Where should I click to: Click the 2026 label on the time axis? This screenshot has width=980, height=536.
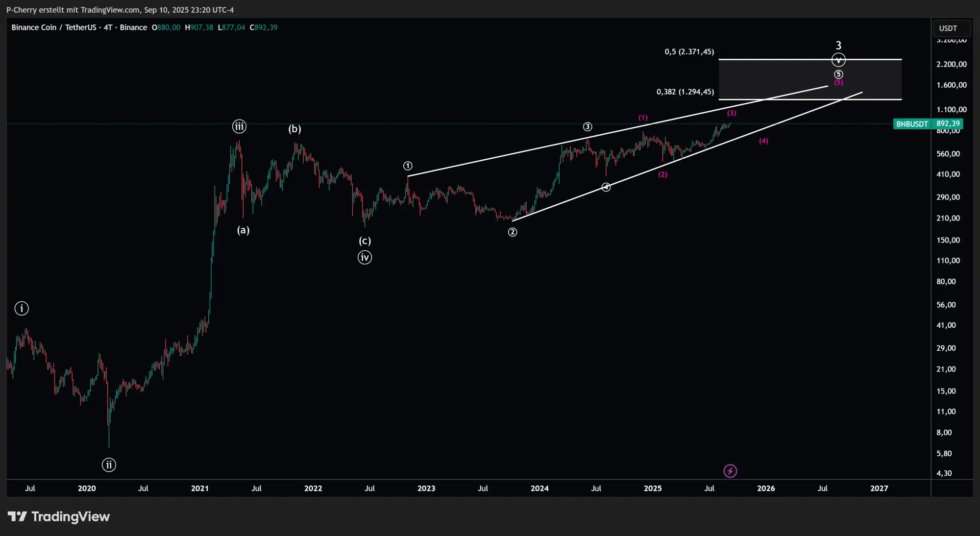[766, 488]
